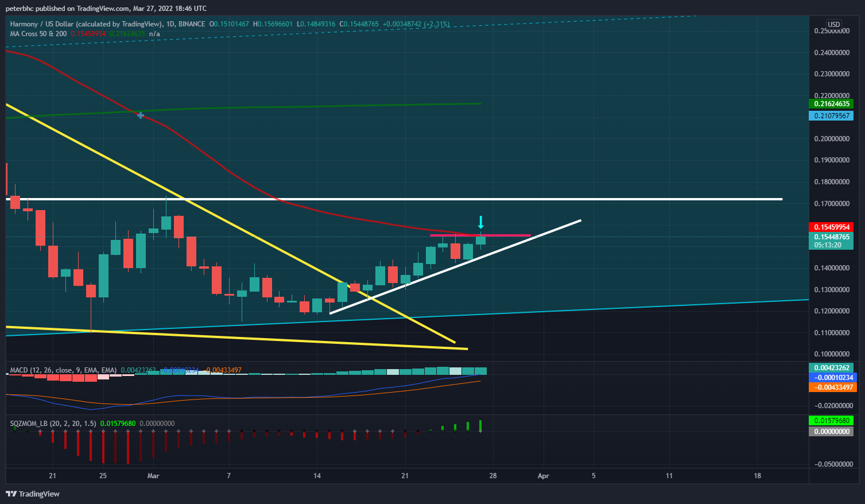The image size is (865, 504).
Task: Click the 0.23000000 price axis label
Action: (832, 74)
